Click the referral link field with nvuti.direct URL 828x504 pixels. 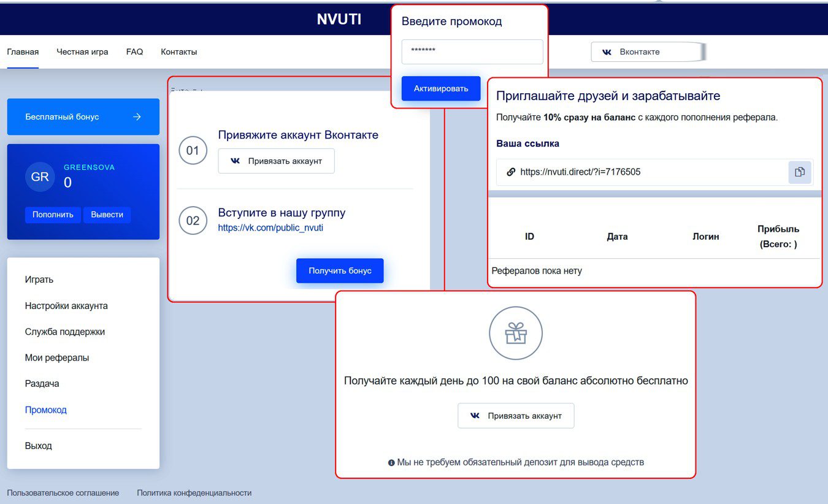[x=654, y=172]
